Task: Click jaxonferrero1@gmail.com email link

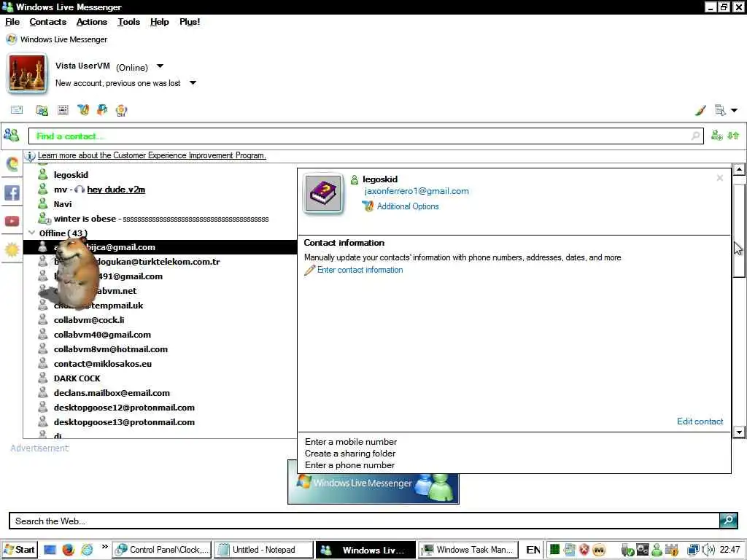Action: 417,191
